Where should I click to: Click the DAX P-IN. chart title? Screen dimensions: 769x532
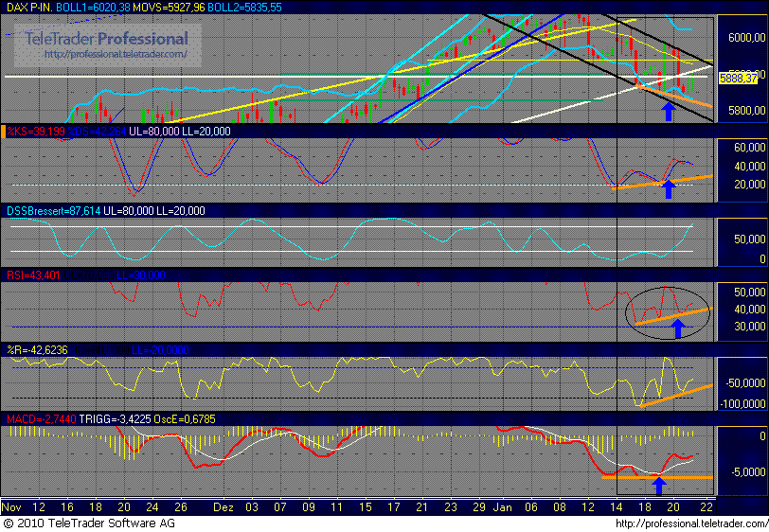[29, 8]
